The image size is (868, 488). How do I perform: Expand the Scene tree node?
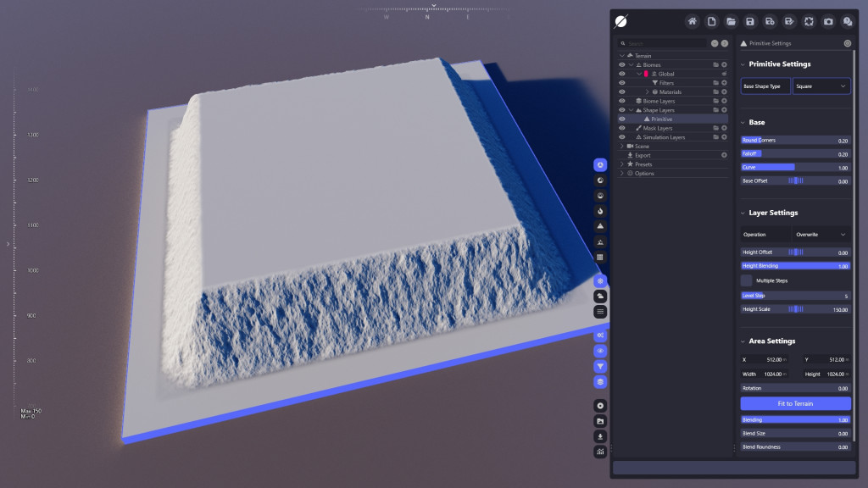(x=621, y=146)
